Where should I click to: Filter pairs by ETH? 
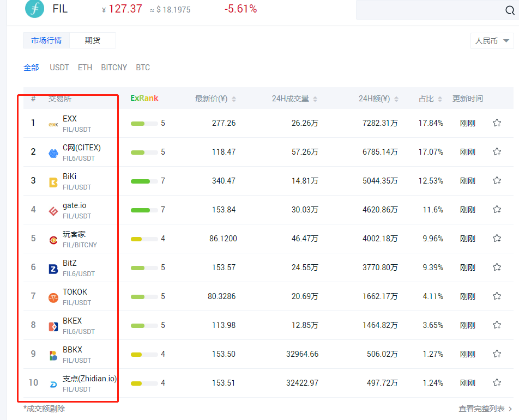tap(85, 68)
